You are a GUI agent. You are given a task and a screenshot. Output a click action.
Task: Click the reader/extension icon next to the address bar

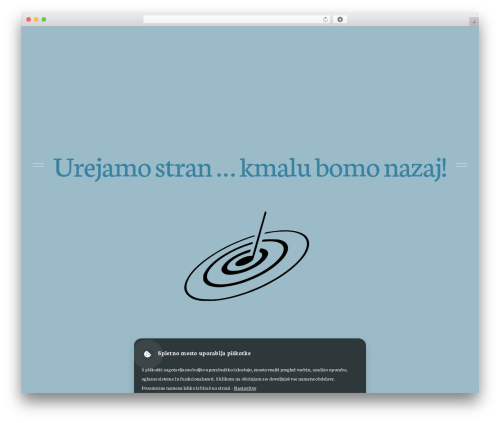340,20
